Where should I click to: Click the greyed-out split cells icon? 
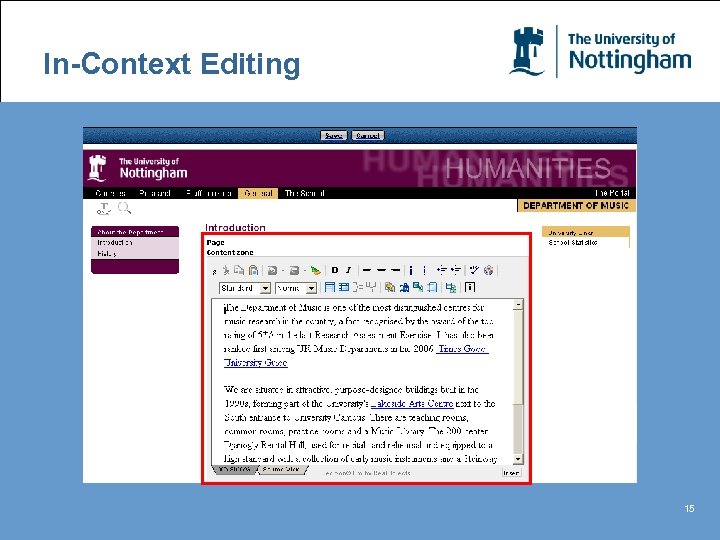[x=371, y=287]
